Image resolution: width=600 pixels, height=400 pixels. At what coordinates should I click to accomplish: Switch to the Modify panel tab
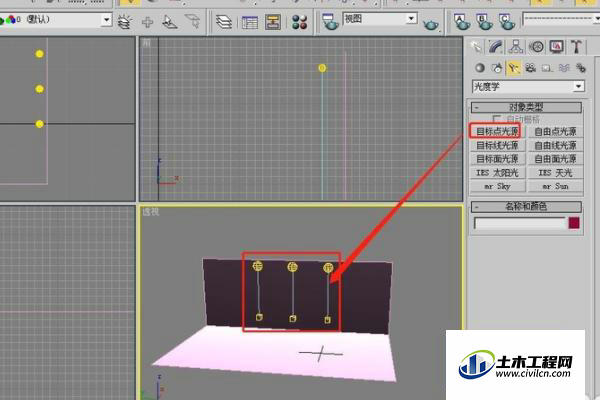[496, 47]
